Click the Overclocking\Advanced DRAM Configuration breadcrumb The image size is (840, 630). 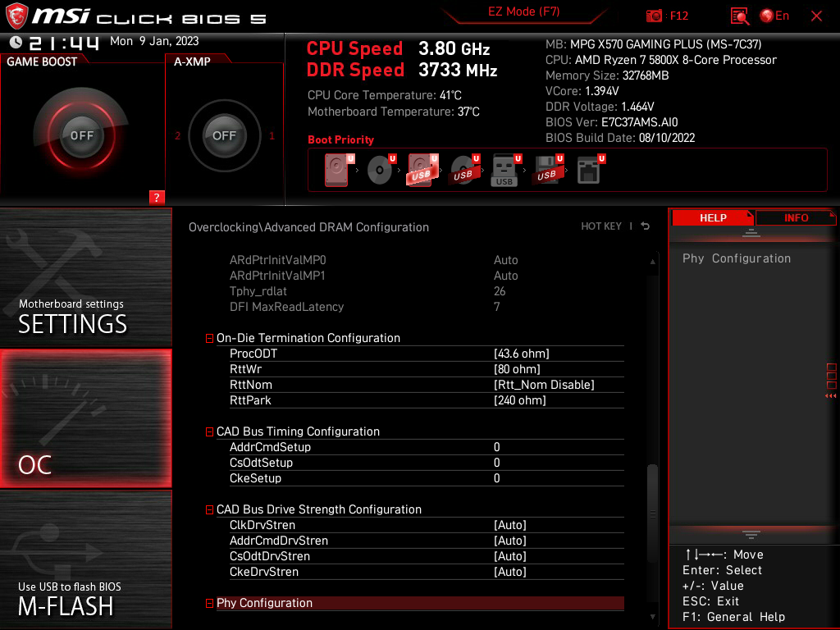point(308,227)
